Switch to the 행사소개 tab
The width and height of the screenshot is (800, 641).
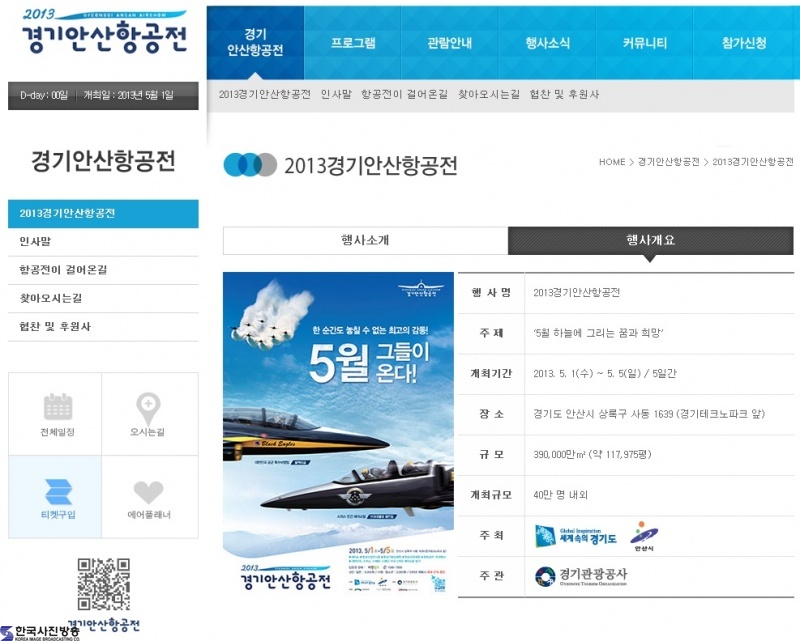[x=365, y=240]
